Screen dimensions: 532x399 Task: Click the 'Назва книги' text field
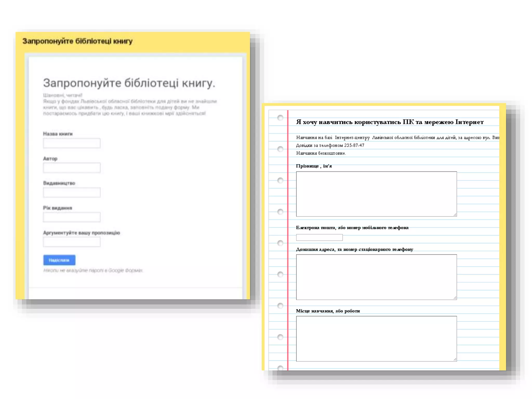[72, 143]
